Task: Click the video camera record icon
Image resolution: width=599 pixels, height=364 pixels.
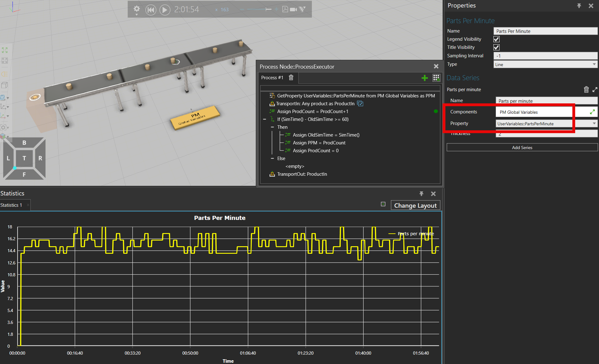Action: coord(293,9)
